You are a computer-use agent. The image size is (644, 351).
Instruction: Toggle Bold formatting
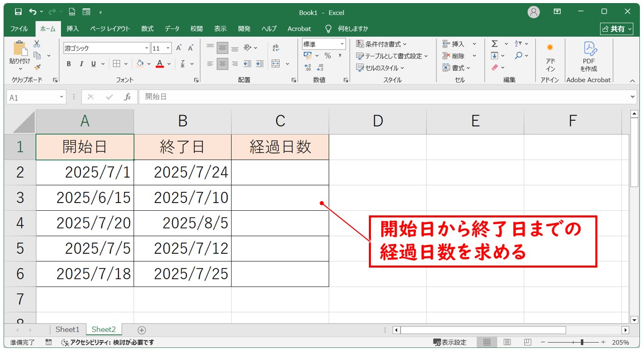tap(69, 64)
